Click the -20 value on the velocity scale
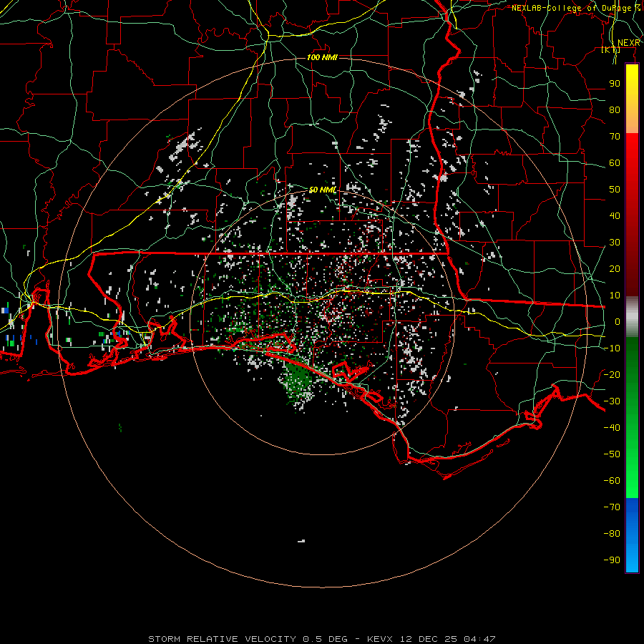This screenshot has height=644, width=644. tap(612, 374)
